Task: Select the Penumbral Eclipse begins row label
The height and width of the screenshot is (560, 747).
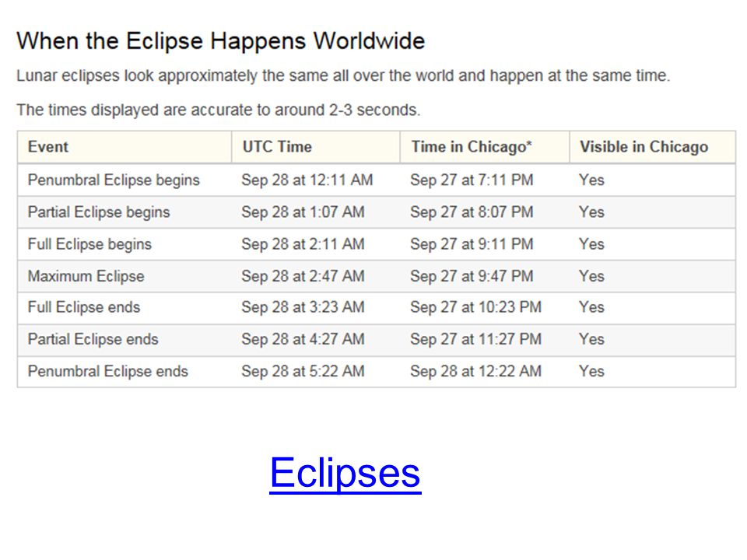Action: pyautogui.click(x=114, y=180)
